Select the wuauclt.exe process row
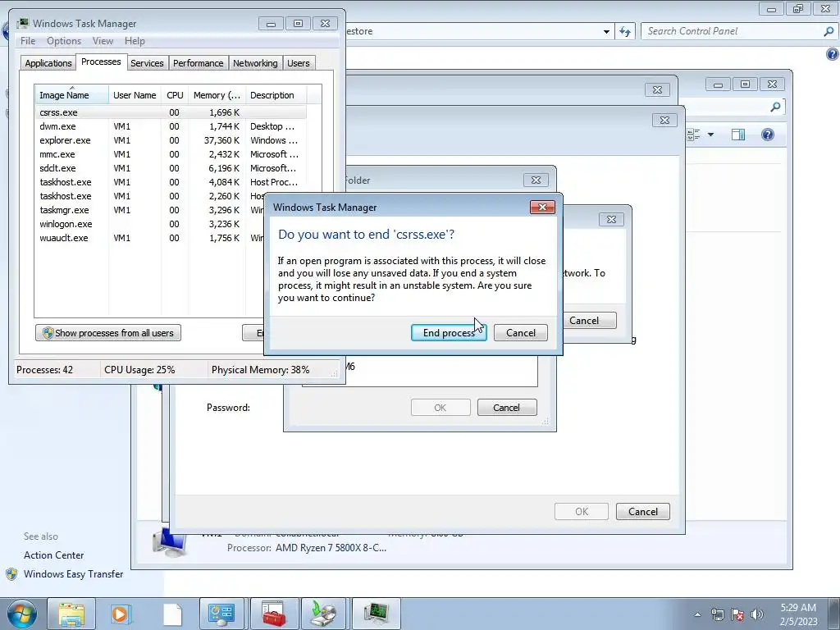840x630 pixels. pyautogui.click(x=150, y=238)
